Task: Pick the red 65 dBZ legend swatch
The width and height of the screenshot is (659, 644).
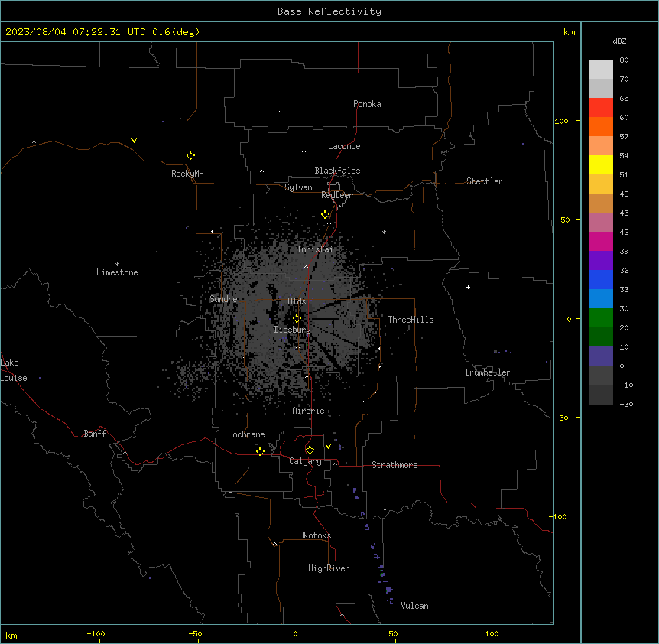Action: pos(601,107)
